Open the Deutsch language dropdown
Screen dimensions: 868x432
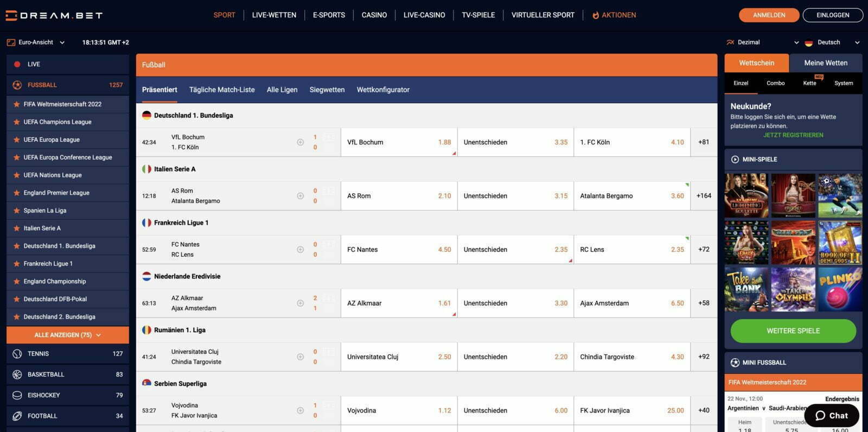[x=833, y=42]
